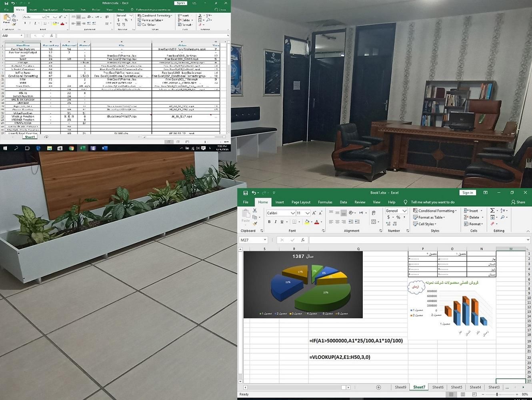Align text left in Book1.xlsx ribbon
Viewport: 532px width, 400px height.
(331, 222)
